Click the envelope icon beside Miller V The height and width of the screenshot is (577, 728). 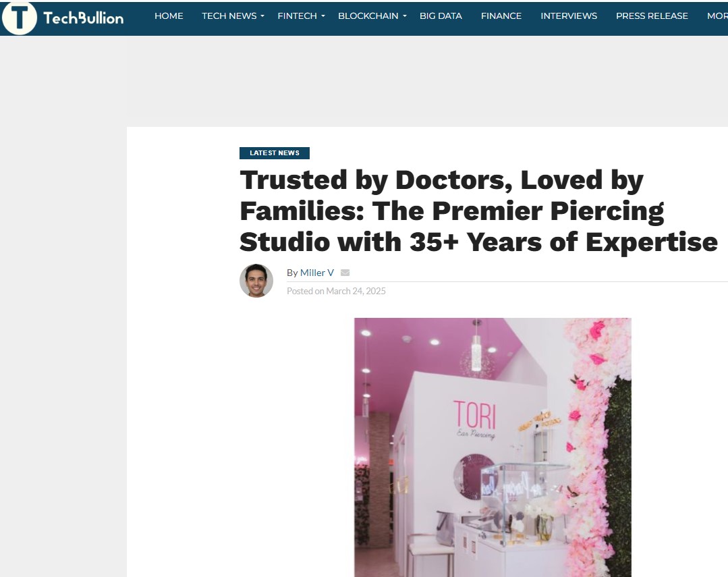click(345, 273)
